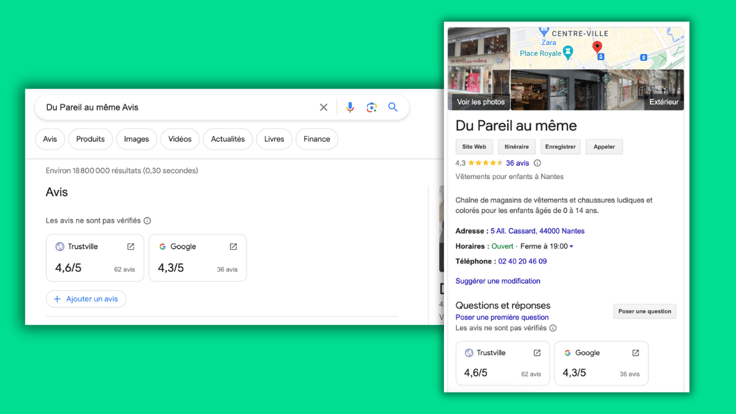Click the info icon next to 36 avis in the business panel

click(x=537, y=163)
